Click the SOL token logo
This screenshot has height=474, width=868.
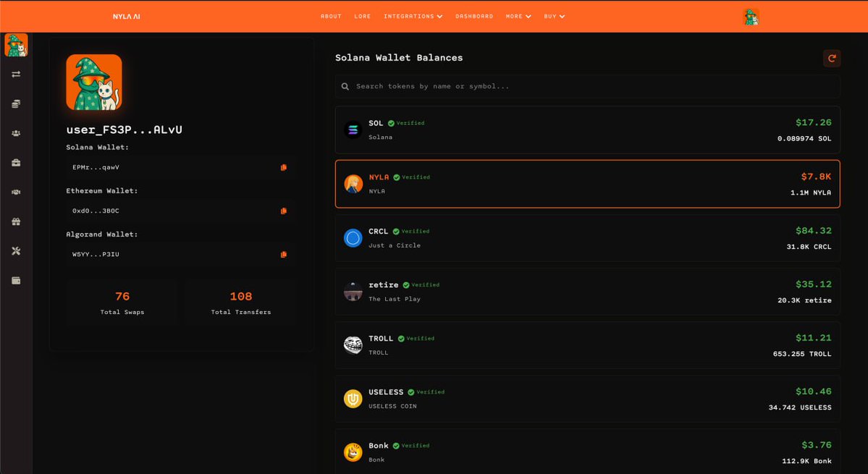pos(353,130)
